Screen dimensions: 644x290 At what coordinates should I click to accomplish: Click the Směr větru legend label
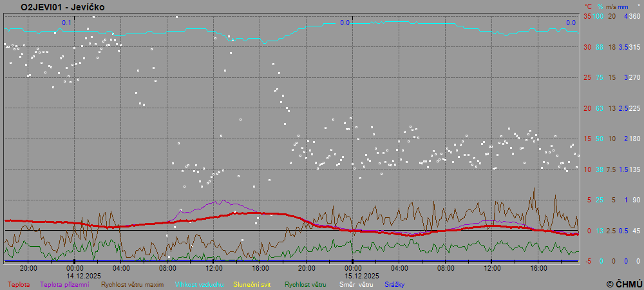tap(355, 284)
